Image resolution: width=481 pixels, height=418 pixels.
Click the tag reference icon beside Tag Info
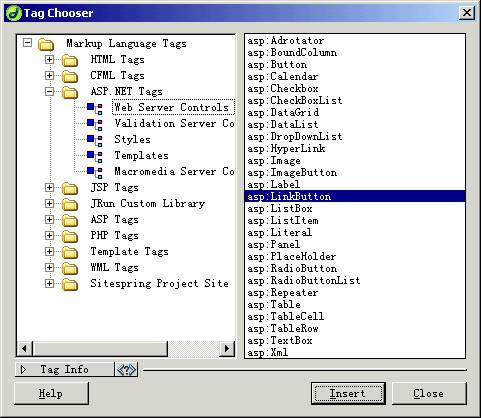[126, 370]
